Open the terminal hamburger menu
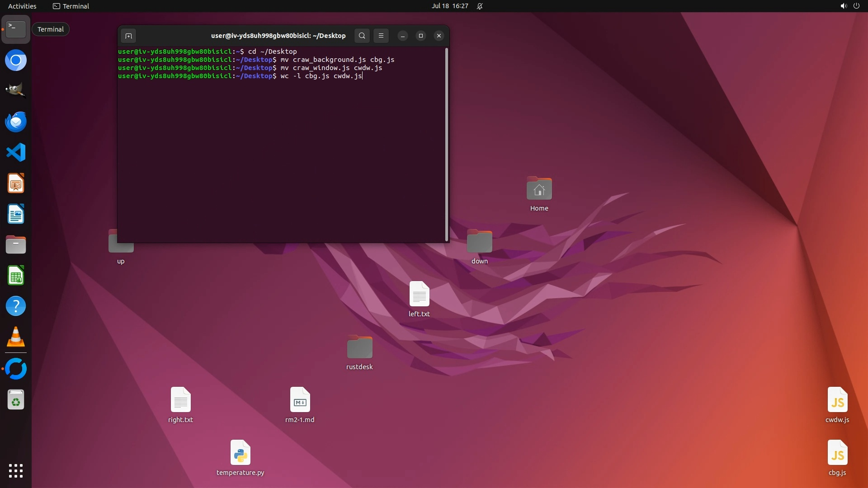The image size is (868, 488). pyautogui.click(x=381, y=36)
